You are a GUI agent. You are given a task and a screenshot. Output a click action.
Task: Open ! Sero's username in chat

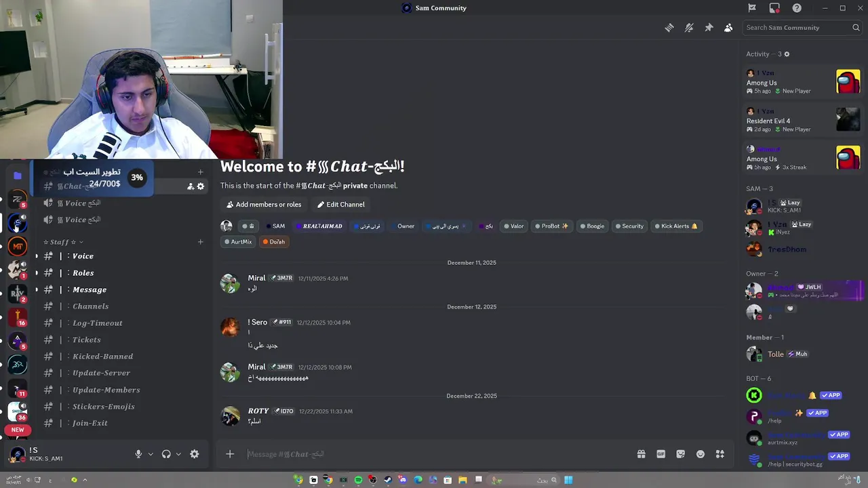[258, 323]
